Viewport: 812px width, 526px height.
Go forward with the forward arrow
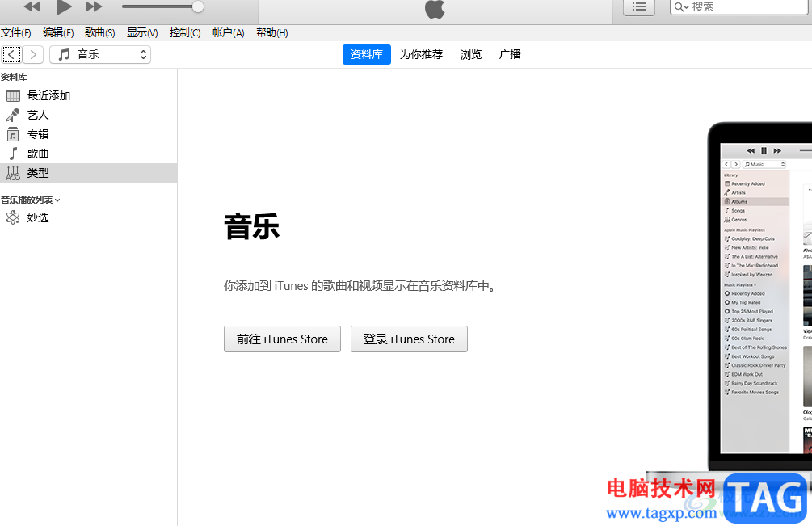tap(33, 54)
